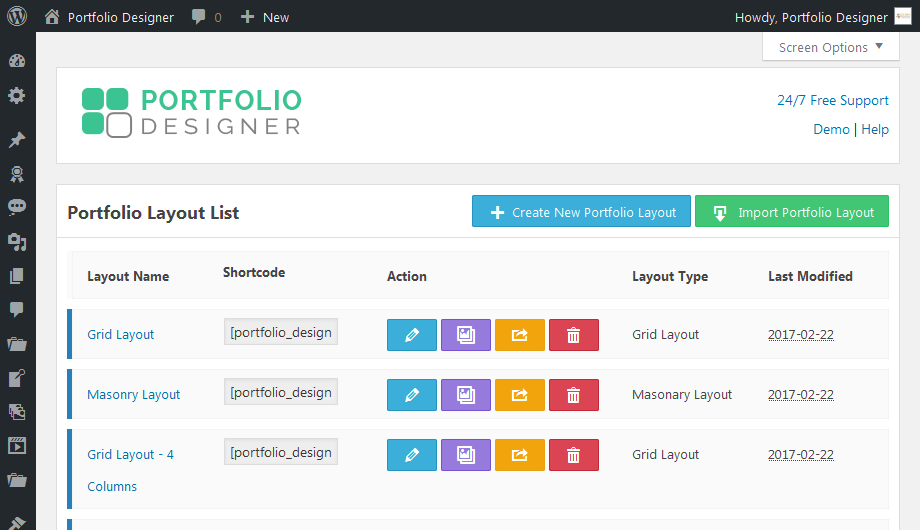Open the video play sidebar icon
This screenshot has height=530, width=920.
[x=17, y=446]
